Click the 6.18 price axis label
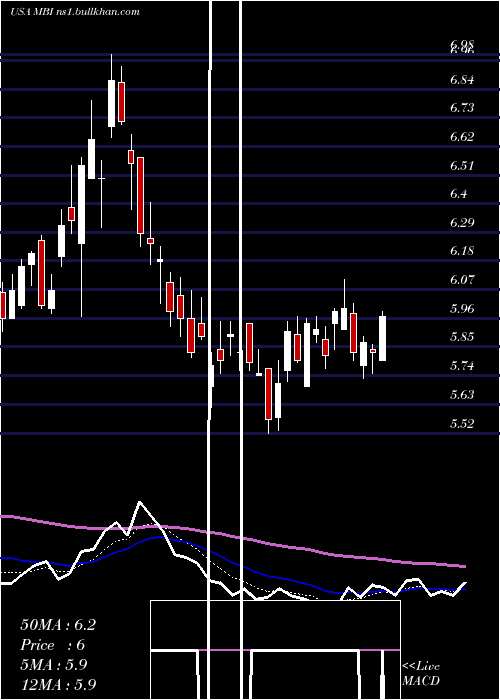 click(x=462, y=251)
